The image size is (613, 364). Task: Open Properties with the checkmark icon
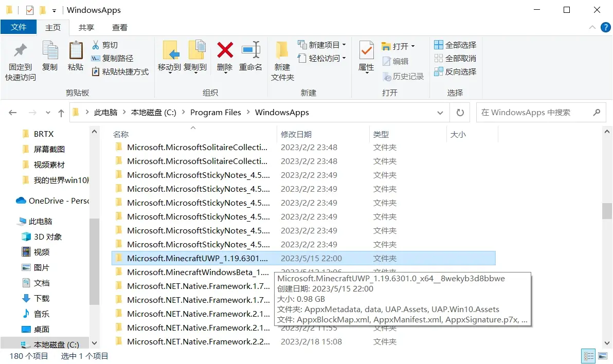[366, 50]
